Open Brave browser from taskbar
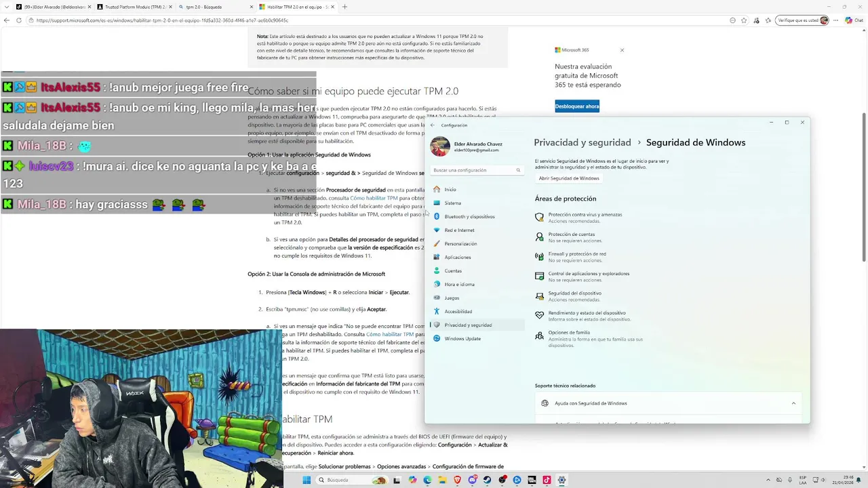Screen dimensions: 868x488 coord(457,480)
